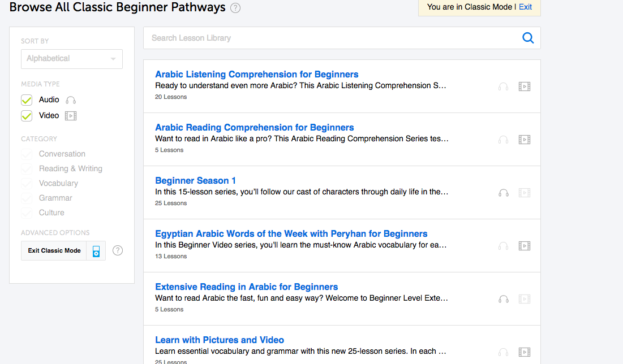Viewport: 623px width, 364px height.
Task: Open the Alphabetical sort dropdown
Action: click(x=71, y=59)
